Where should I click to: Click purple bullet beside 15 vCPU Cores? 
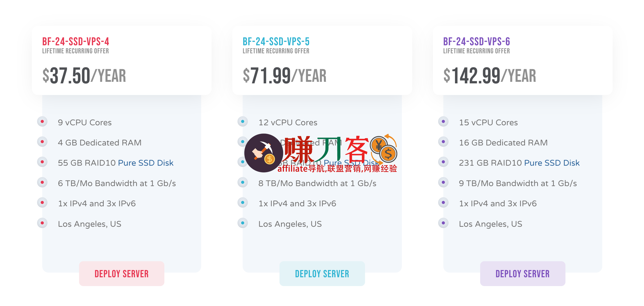click(x=443, y=121)
